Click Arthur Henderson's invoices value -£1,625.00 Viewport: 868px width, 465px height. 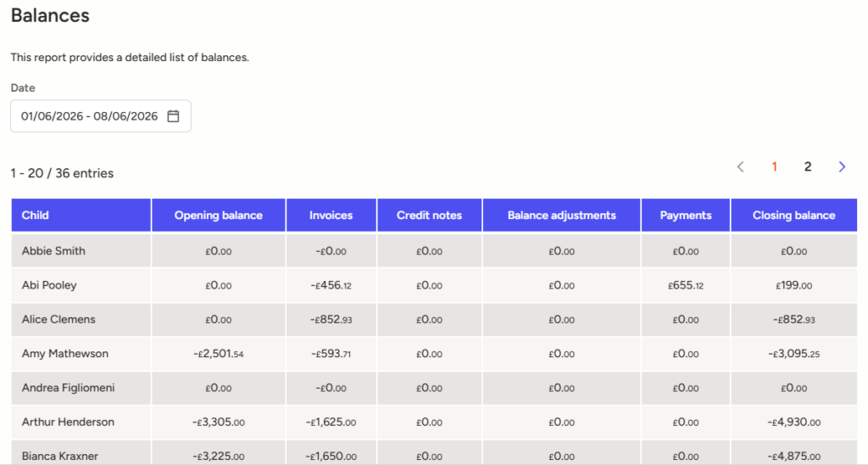pos(331,423)
